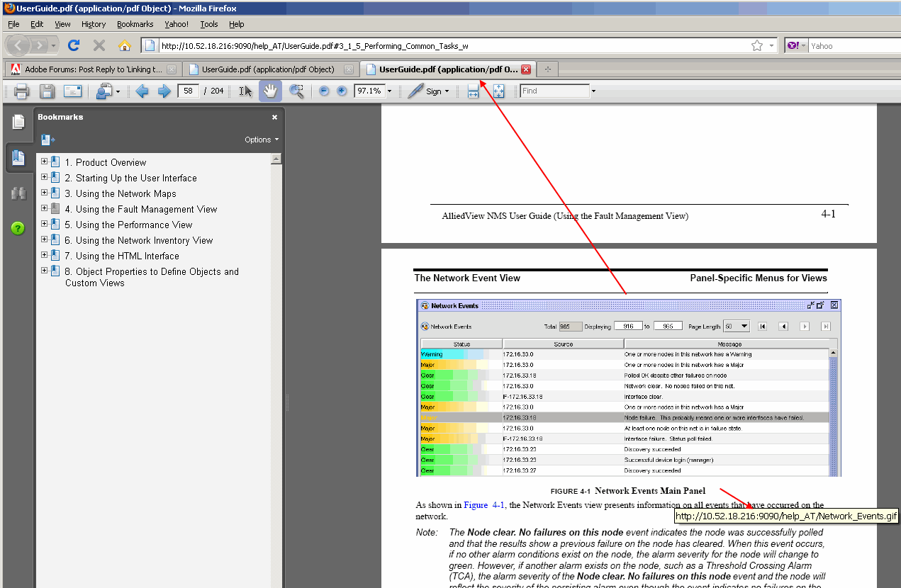Open the History menu
Image resolution: width=901 pixels, height=588 pixels.
coord(94,24)
